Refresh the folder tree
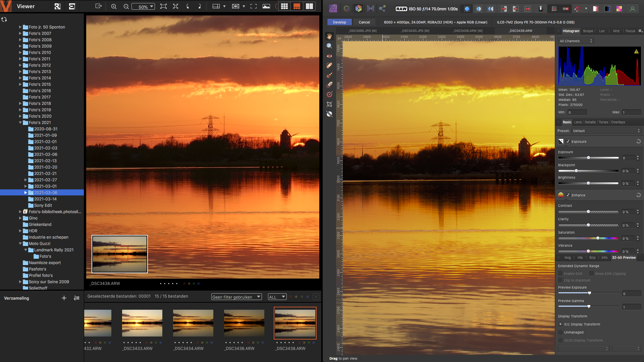 (x=4, y=19)
